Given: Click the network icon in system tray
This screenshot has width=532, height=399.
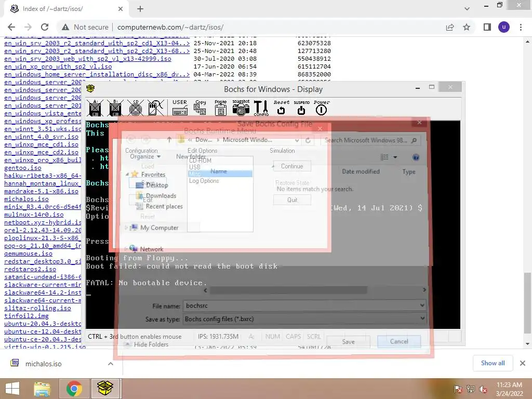Looking at the screenshot, I should coord(471,389).
